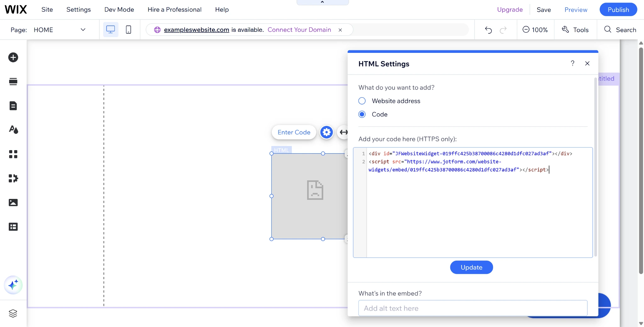644x327 pixels.
Task: Switch to desktop view icon
Action: coord(110,30)
